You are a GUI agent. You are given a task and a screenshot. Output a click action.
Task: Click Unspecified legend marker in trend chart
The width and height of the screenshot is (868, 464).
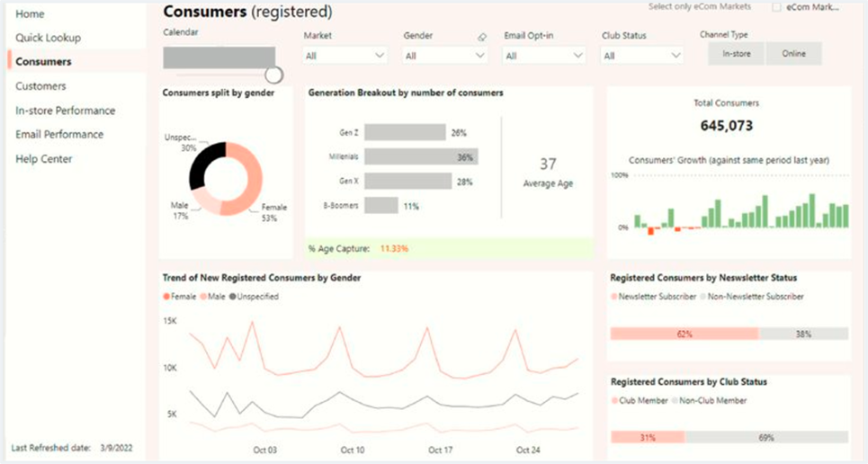tap(232, 297)
